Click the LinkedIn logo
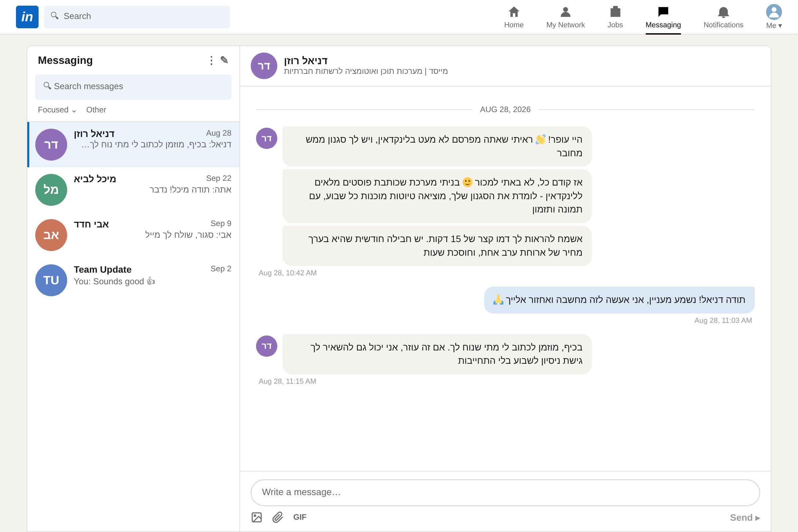The height and width of the screenshot is (532, 798). (27, 17)
